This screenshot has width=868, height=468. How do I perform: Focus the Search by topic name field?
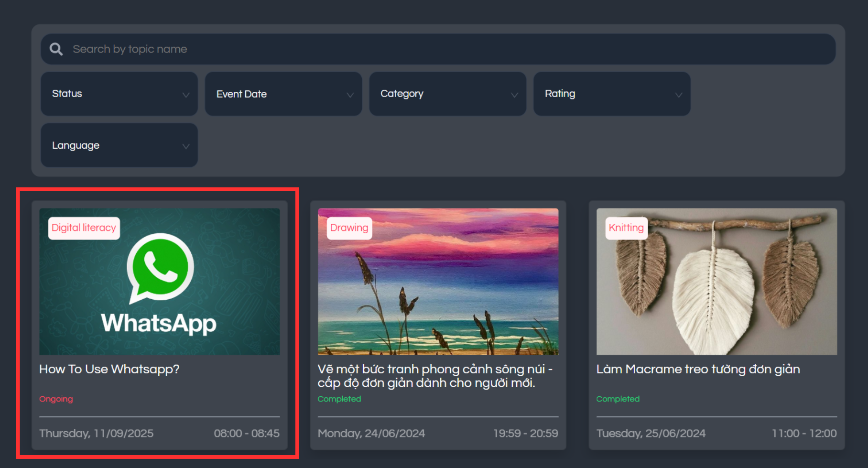pyautogui.click(x=438, y=49)
